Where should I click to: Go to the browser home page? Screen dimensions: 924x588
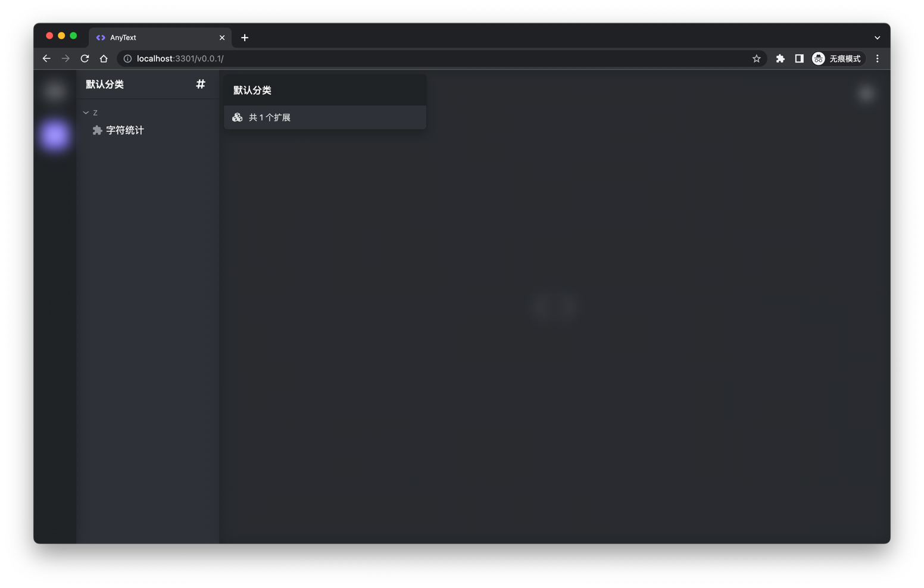click(104, 58)
